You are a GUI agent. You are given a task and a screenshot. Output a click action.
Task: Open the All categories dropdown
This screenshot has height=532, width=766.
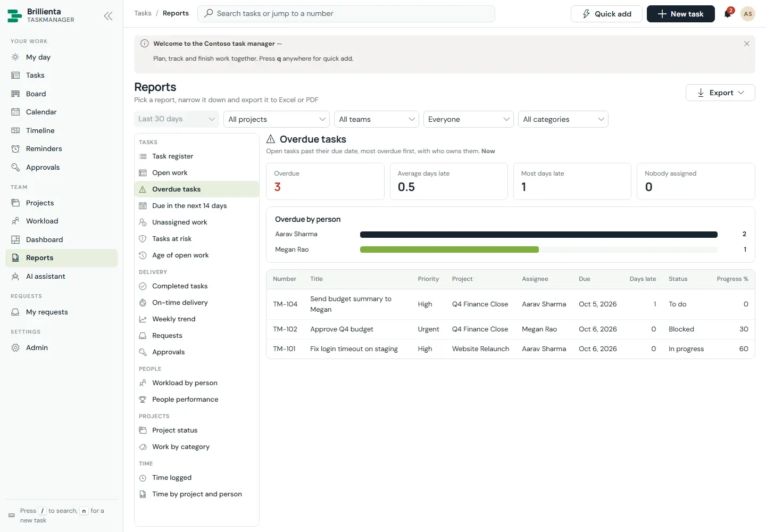coord(563,119)
